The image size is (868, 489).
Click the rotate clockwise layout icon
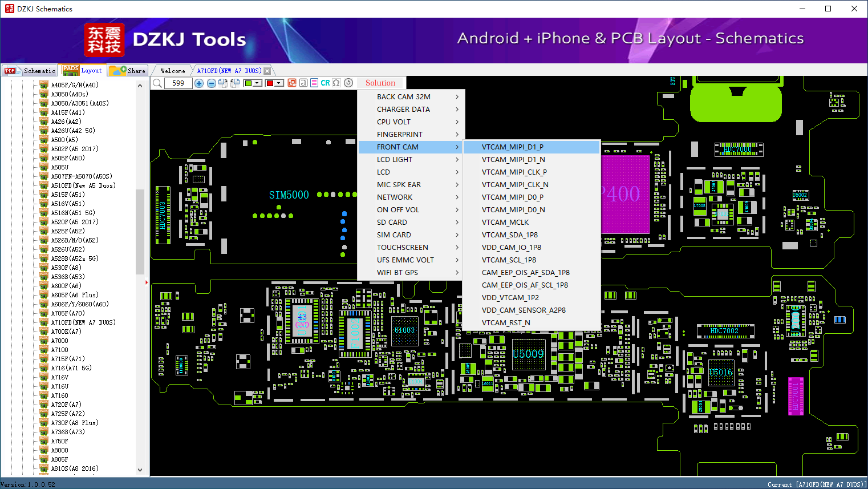click(223, 83)
